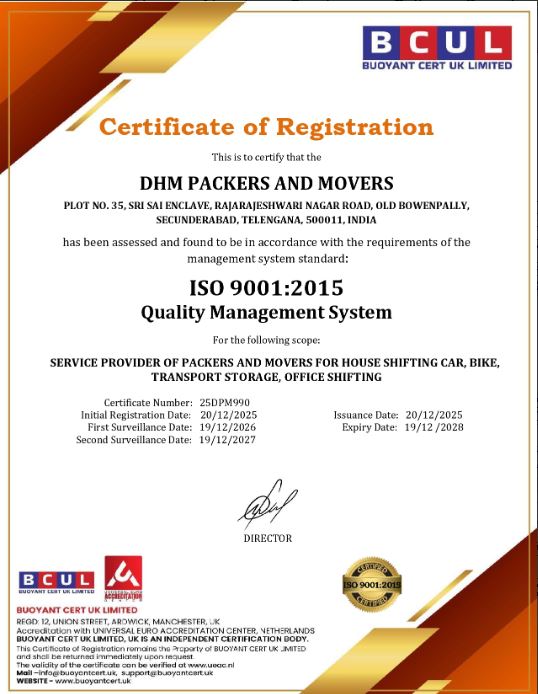538x694 pixels.
Task: Open the www.buoyantcert.uk website link
Action: [x=93, y=681]
